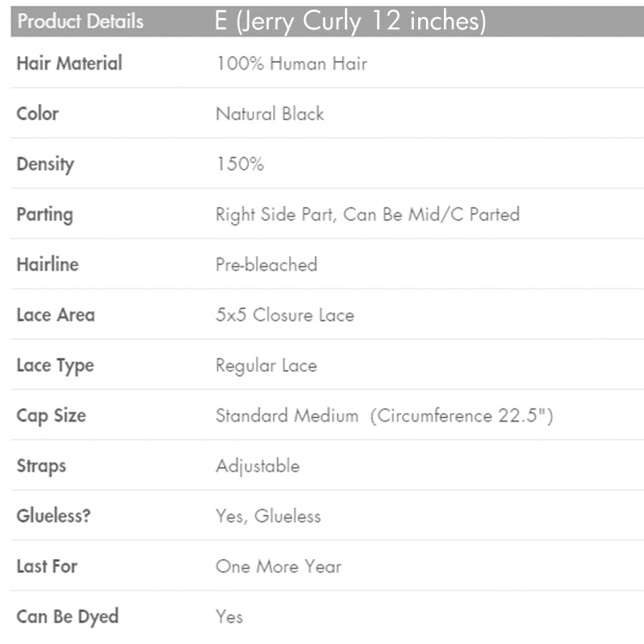Screen dimensions: 644x644
Task: Click the Hair Material row label
Action: coord(70,64)
